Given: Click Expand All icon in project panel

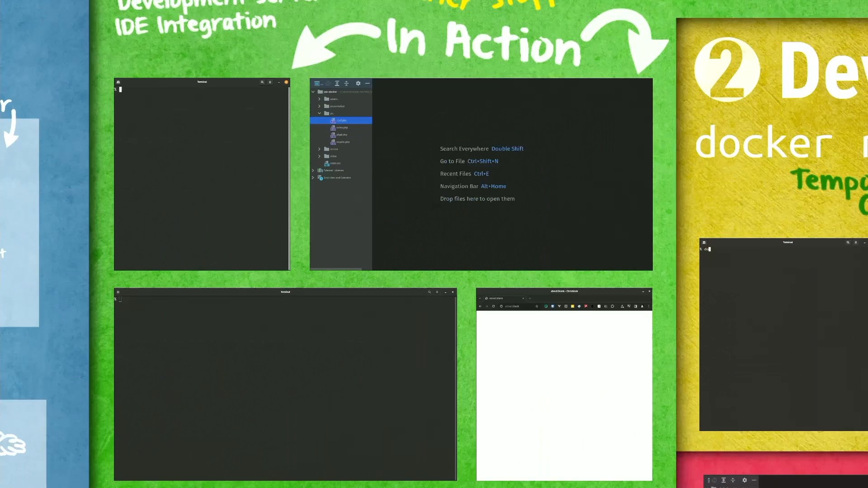Looking at the screenshot, I should (x=337, y=84).
